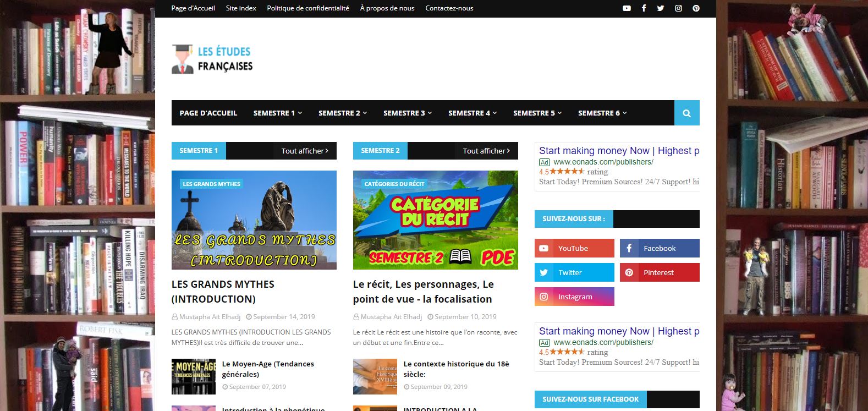The height and width of the screenshot is (411, 868).
Task: Follow on YouTube sidebar button
Action: click(574, 248)
